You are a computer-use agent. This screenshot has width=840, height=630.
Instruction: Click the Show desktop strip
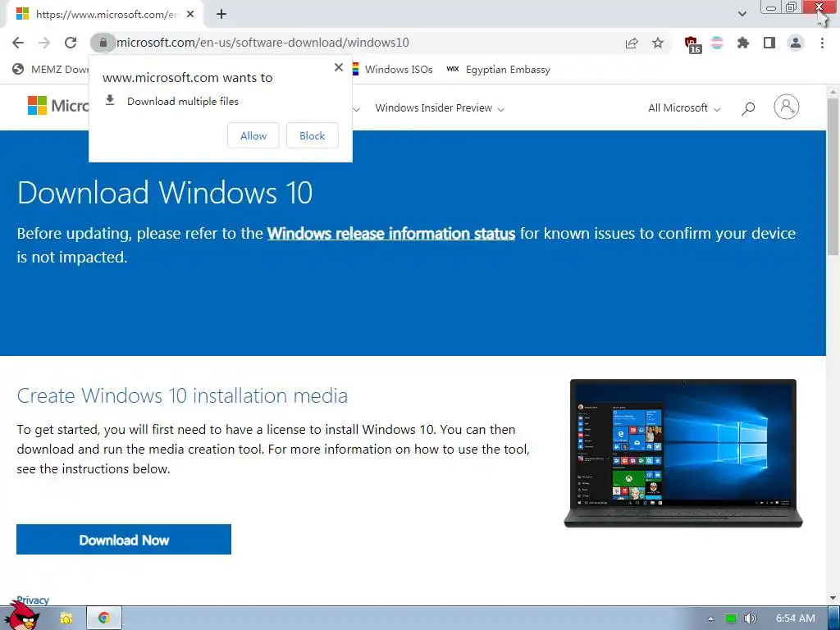pyautogui.click(x=833, y=619)
